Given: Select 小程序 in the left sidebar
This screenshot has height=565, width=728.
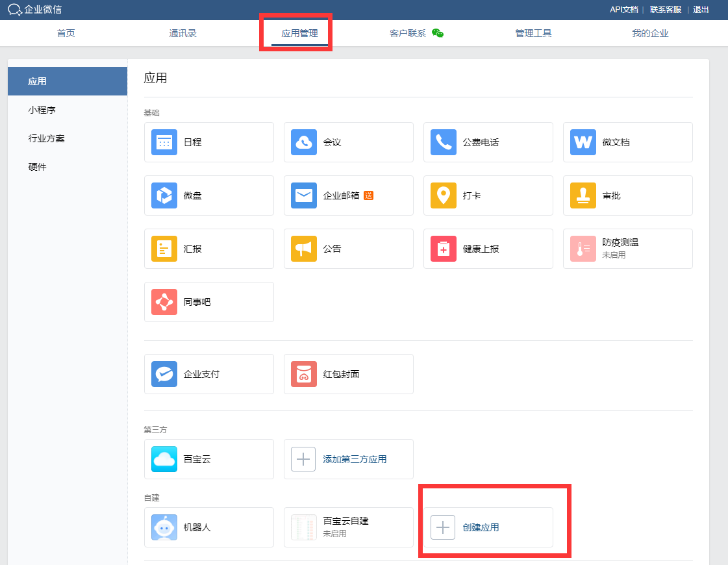Looking at the screenshot, I should 42,110.
